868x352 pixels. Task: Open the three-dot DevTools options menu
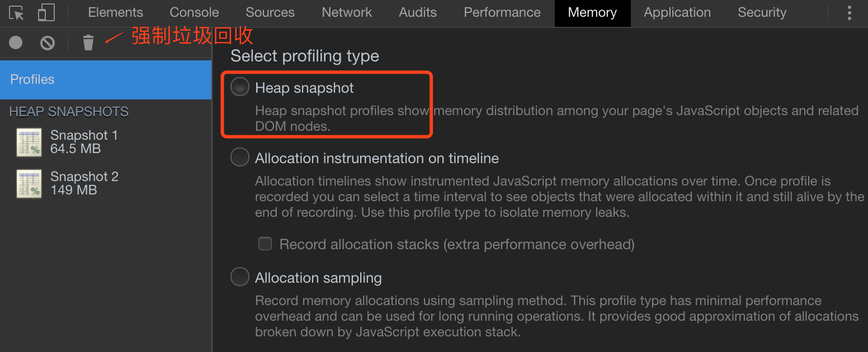point(850,13)
